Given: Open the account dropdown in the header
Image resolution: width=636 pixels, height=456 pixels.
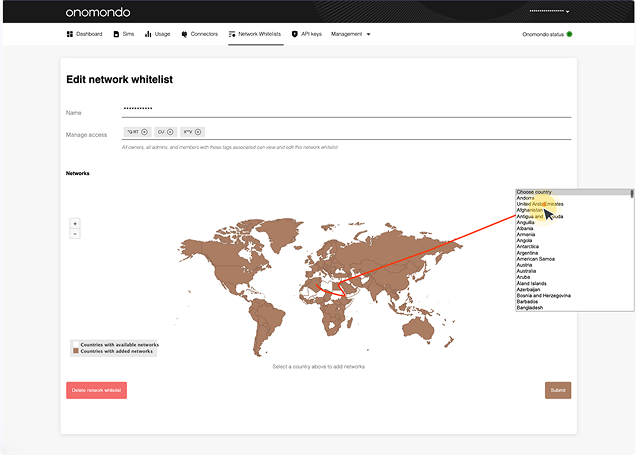Looking at the screenshot, I should pyautogui.click(x=549, y=11).
